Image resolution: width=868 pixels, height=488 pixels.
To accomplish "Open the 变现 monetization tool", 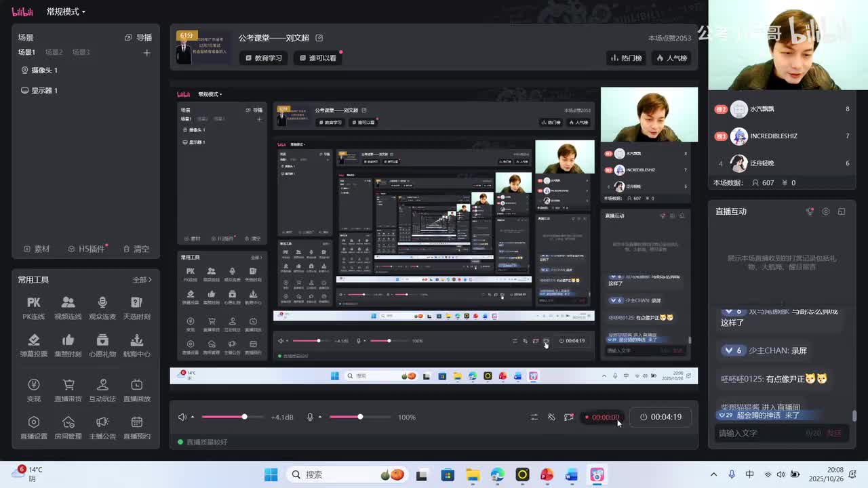I will (x=34, y=390).
